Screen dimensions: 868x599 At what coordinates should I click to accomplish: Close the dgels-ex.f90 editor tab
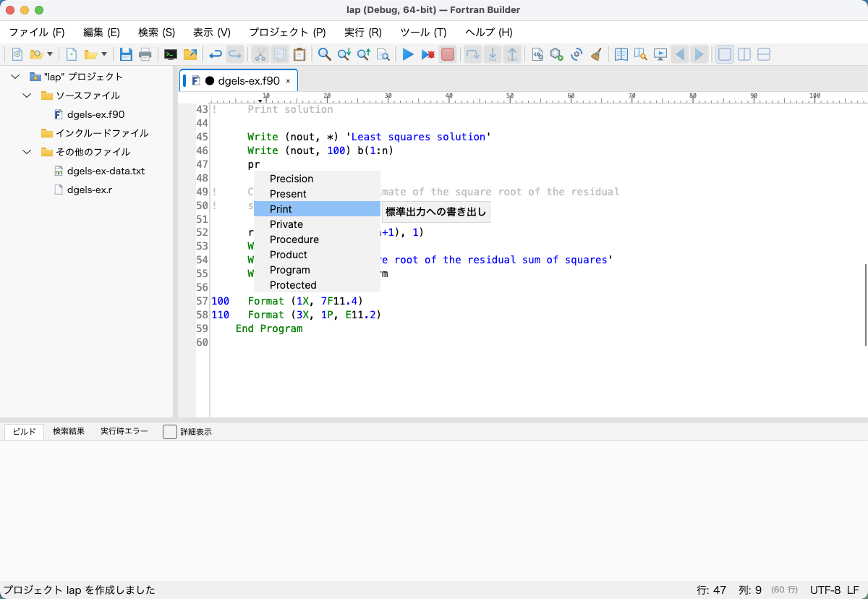(288, 81)
